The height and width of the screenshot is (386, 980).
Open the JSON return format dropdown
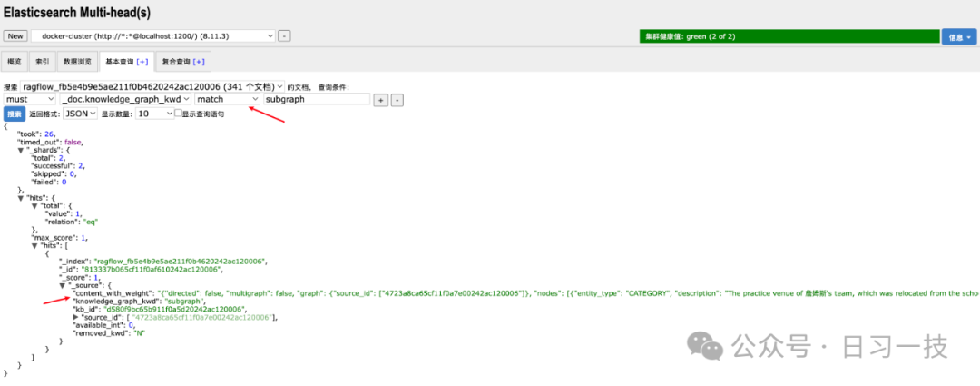point(80,114)
